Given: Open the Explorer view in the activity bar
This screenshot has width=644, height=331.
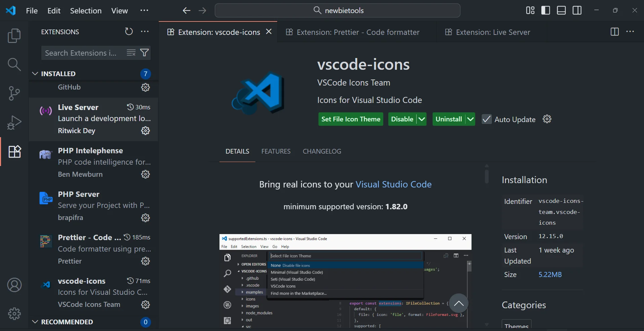Looking at the screenshot, I should [14, 35].
